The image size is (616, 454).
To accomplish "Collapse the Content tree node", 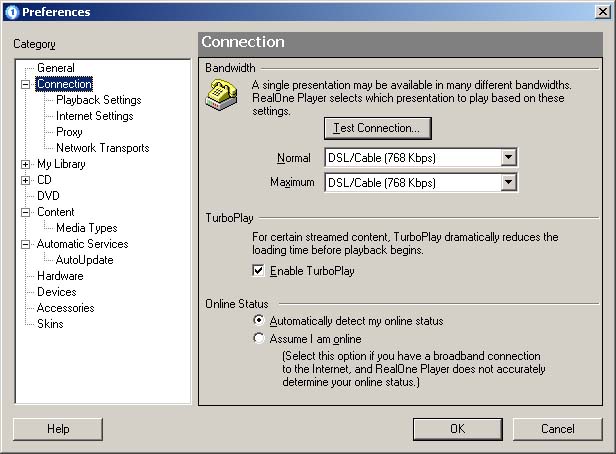I will [x=26, y=212].
